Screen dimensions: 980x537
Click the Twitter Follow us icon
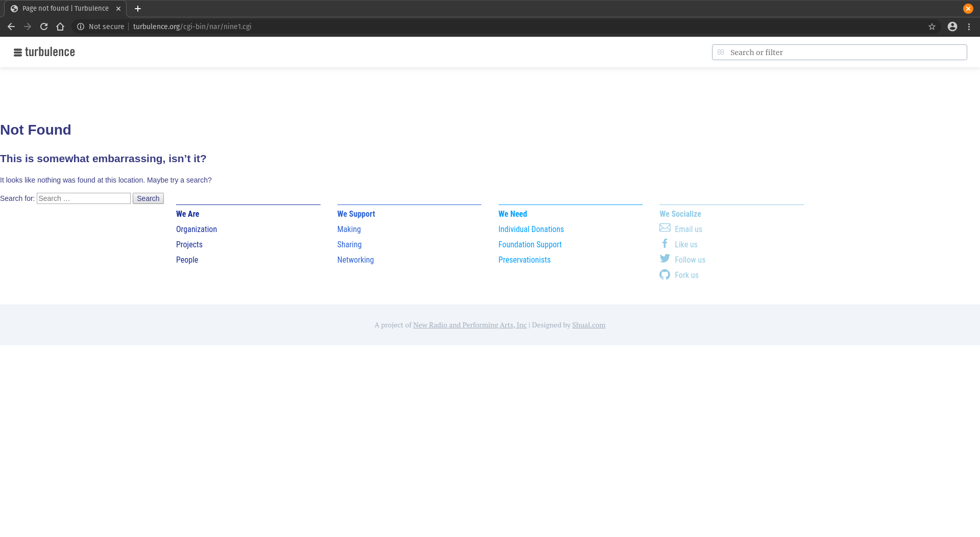[665, 259]
